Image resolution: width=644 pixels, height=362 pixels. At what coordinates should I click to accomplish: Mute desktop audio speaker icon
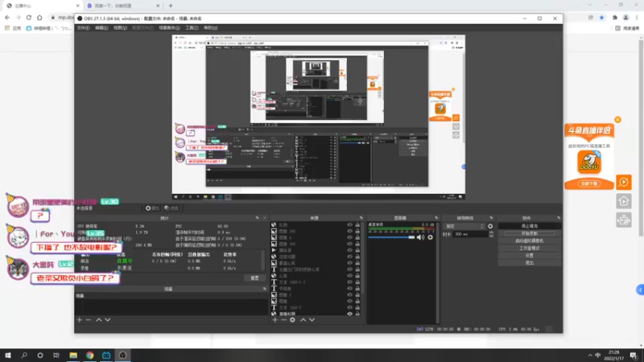[420, 237]
